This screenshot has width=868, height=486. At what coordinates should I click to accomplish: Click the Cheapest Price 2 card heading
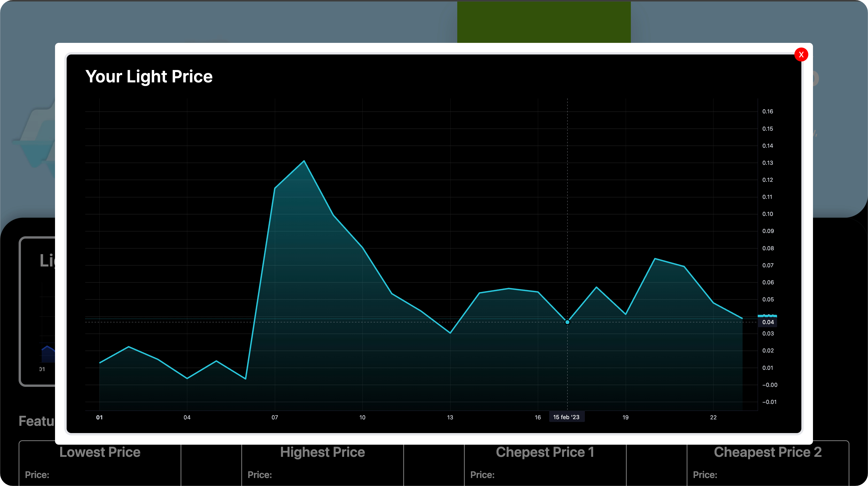click(x=768, y=452)
